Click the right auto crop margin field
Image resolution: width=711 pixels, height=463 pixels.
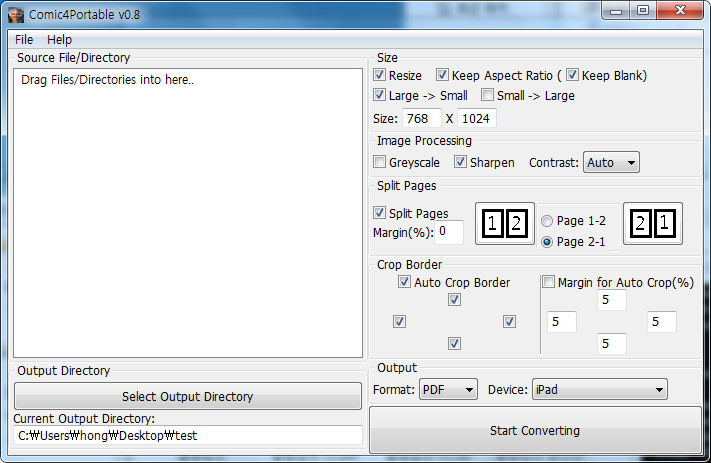click(x=662, y=322)
